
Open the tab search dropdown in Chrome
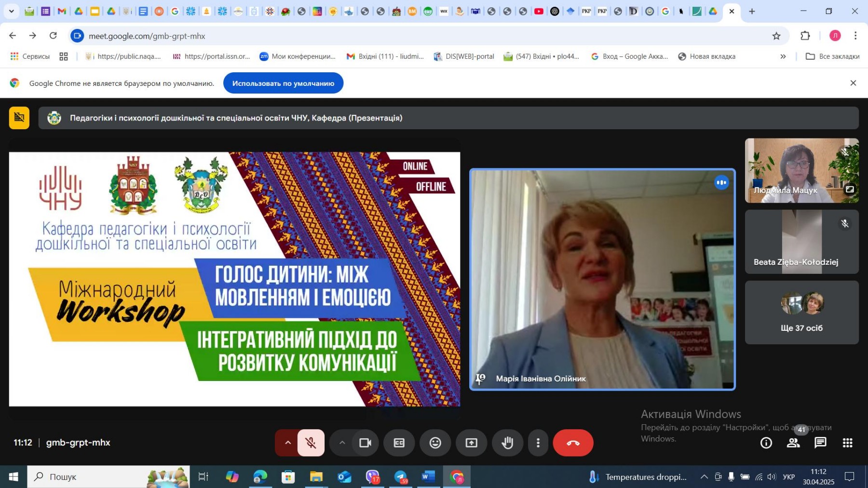(11, 11)
